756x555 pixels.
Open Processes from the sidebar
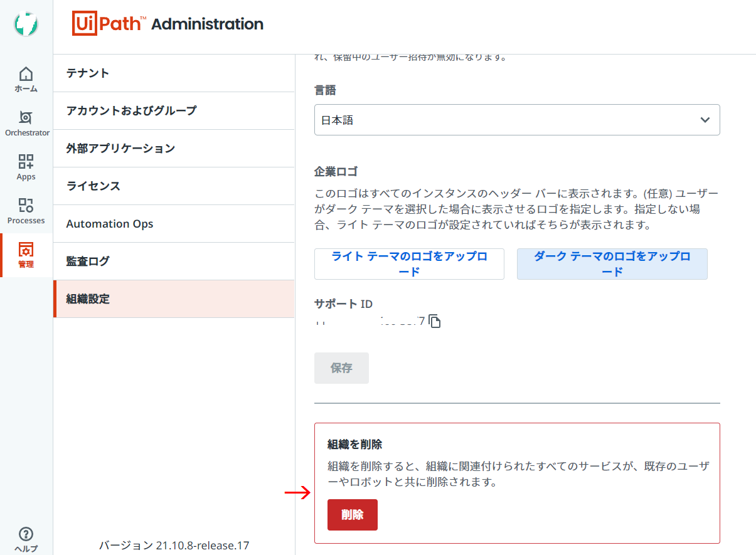26,211
